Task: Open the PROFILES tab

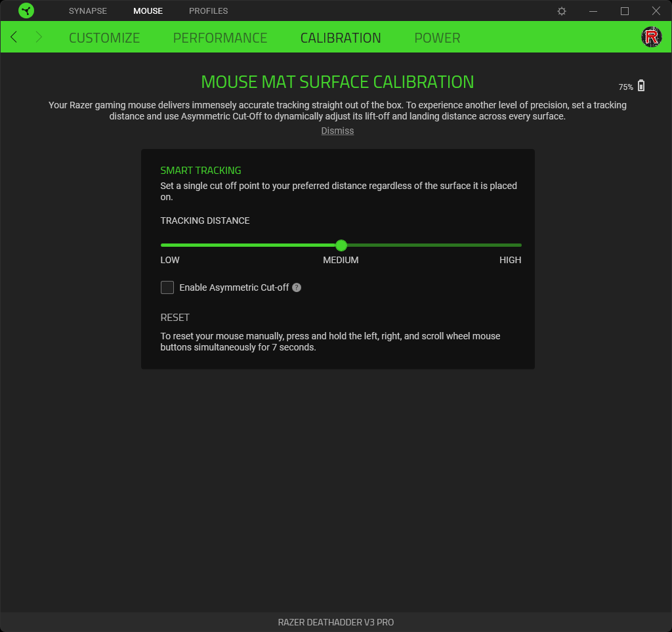Action: [x=208, y=11]
